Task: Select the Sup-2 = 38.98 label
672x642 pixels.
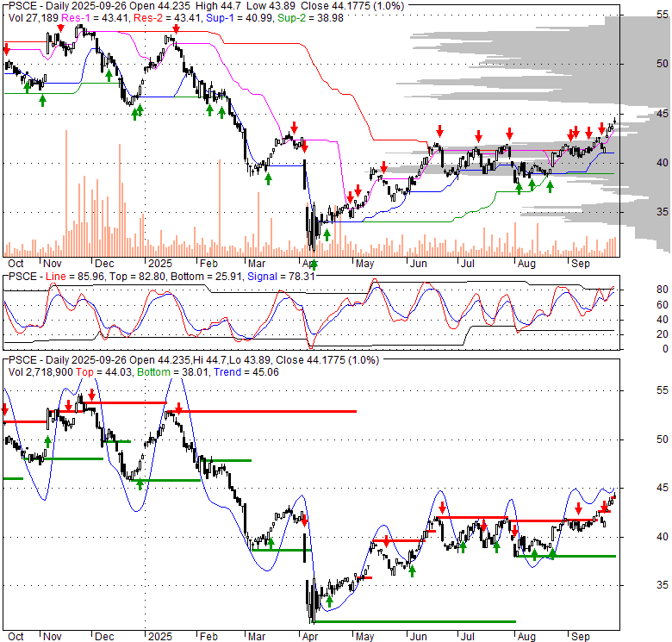Action: point(310,18)
